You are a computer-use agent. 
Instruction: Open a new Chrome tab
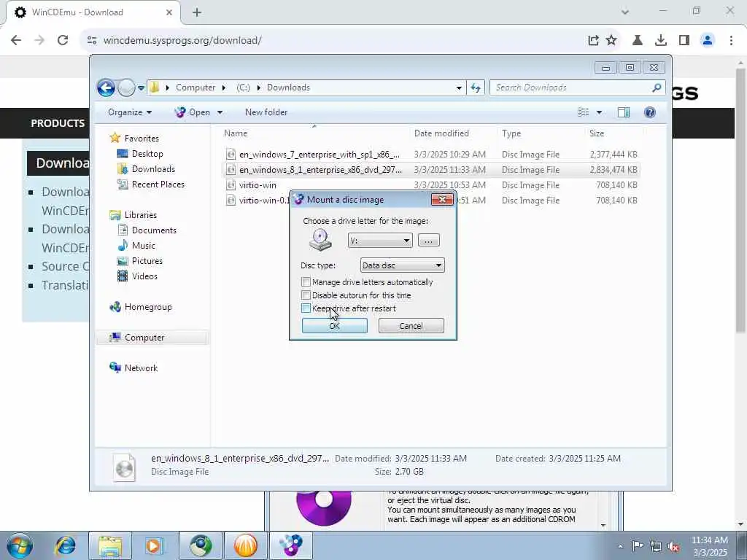coord(197,12)
